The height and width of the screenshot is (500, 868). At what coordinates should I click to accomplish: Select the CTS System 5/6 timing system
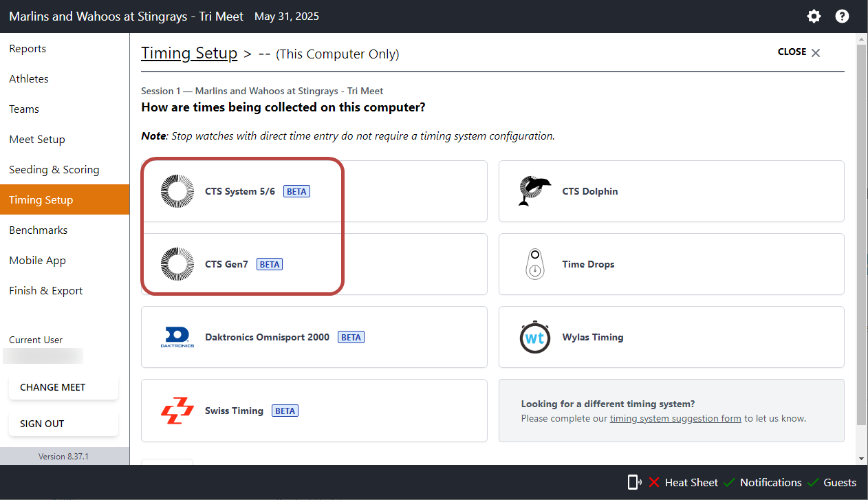[x=242, y=191]
